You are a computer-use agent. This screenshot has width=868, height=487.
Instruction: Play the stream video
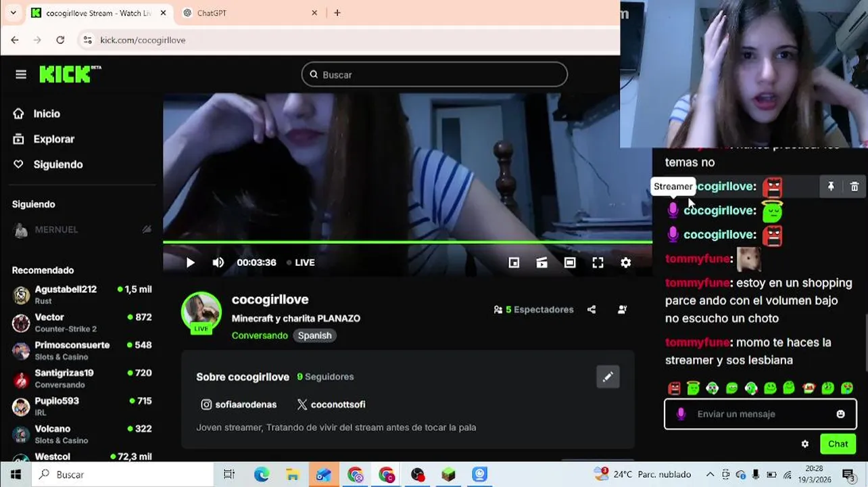[x=190, y=262]
